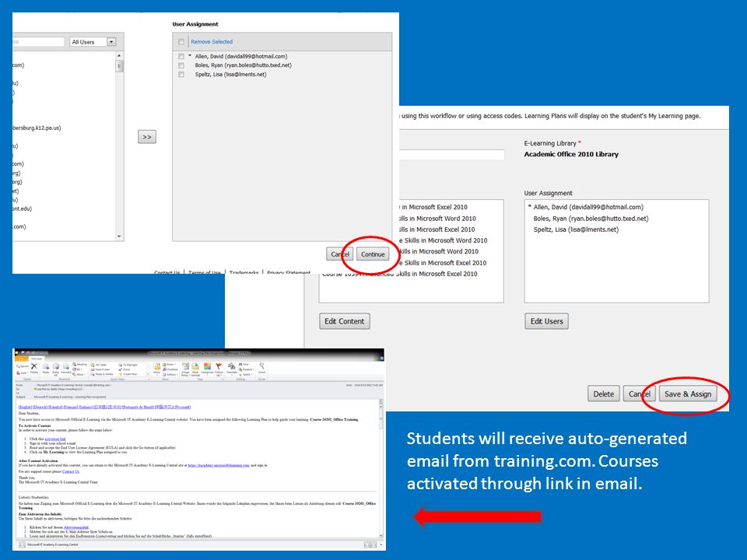The image size is (747, 560).
Task: Expand the Quick Steps gallery arrow
Action: point(148,374)
